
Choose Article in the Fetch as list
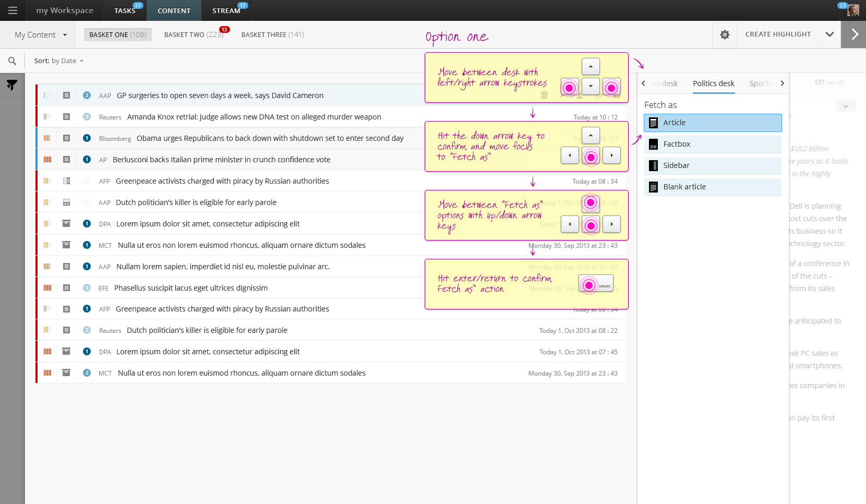[x=713, y=123]
